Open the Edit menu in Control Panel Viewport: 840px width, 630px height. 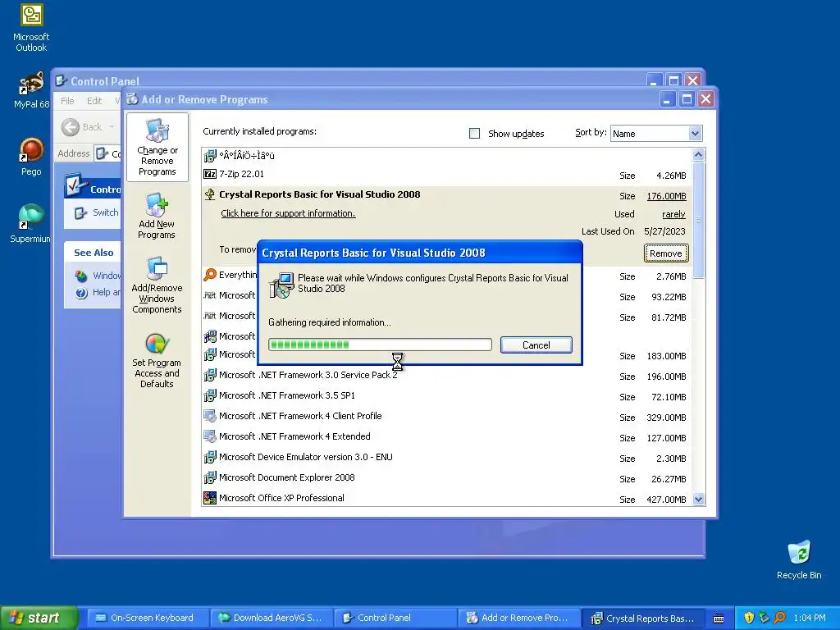point(94,101)
